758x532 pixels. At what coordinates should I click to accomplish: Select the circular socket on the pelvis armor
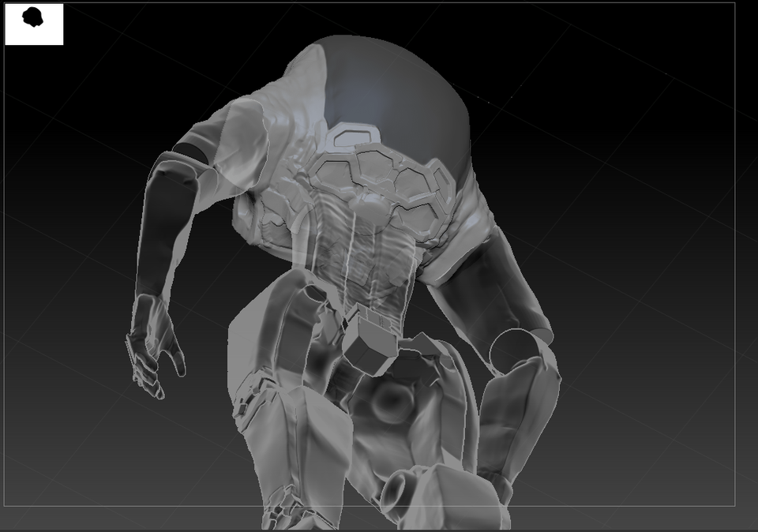point(391,402)
